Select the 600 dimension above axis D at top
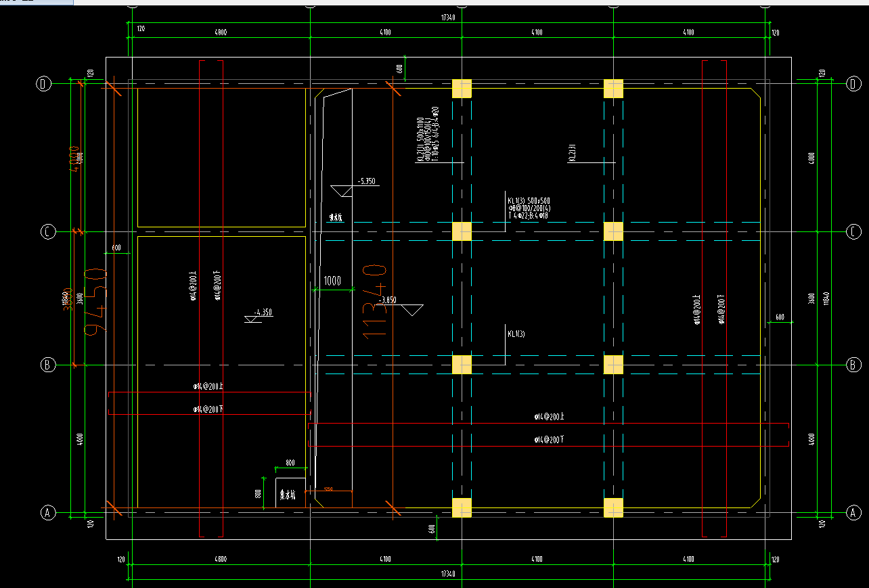 pos(399,69)
